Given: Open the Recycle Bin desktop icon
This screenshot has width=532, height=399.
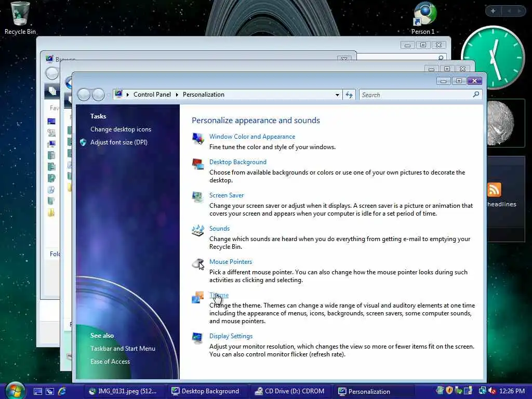Looking at the screenshot, I should [x=20, y=18].
